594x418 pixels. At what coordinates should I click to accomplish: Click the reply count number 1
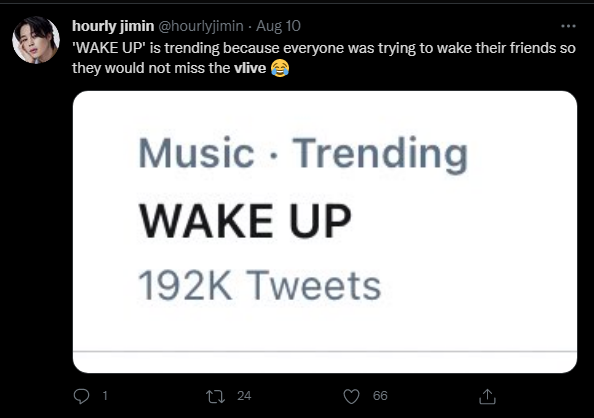click(x=105, y=396)
